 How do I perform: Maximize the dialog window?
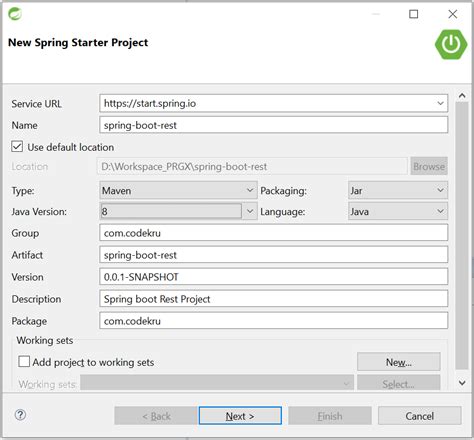(413, 14)
